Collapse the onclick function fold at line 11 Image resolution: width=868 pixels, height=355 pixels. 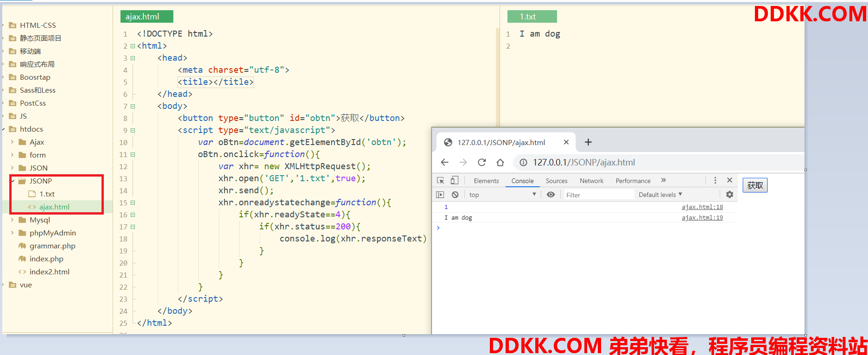pyautogui.click(x=133, y=154)
